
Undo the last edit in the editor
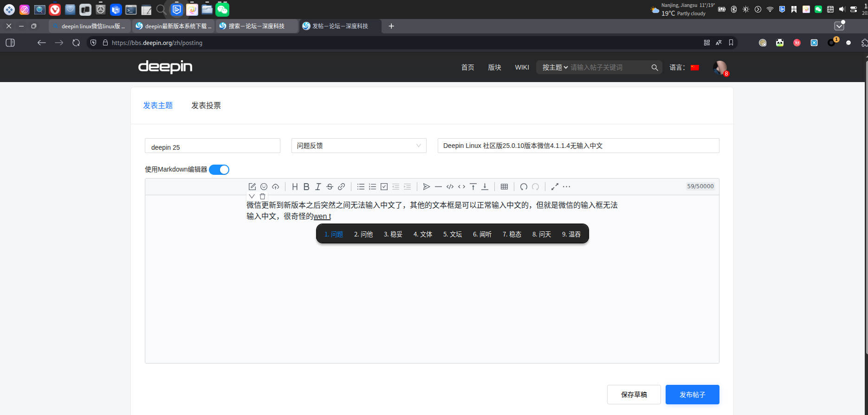pos(524,186)
